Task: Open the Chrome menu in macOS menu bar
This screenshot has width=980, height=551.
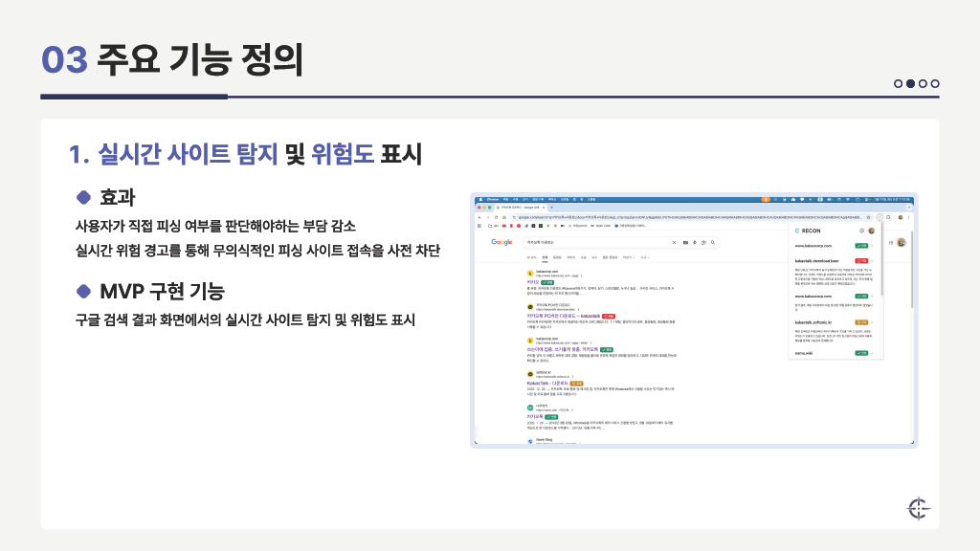Action: 493,198
